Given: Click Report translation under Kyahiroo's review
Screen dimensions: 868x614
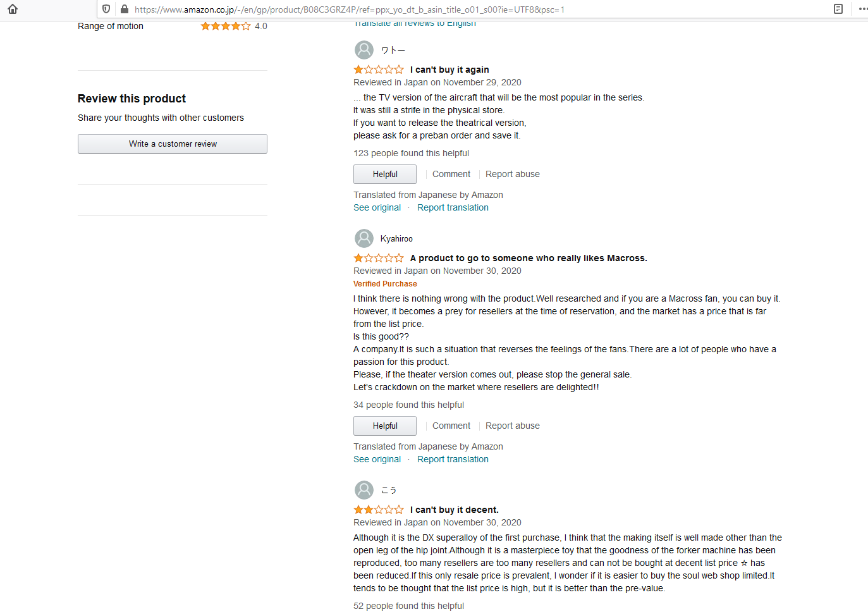Looking at the screenshot, I should coord(453,459).
